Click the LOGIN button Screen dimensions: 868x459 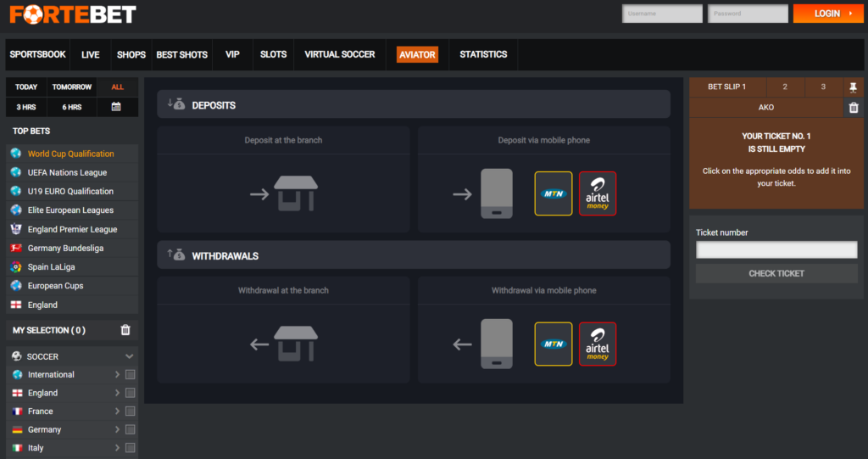point(828,14)
